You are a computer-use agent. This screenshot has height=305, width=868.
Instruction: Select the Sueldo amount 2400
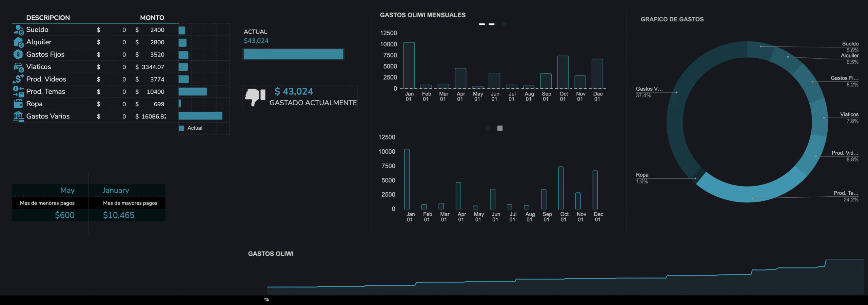[x=157, y=30]
